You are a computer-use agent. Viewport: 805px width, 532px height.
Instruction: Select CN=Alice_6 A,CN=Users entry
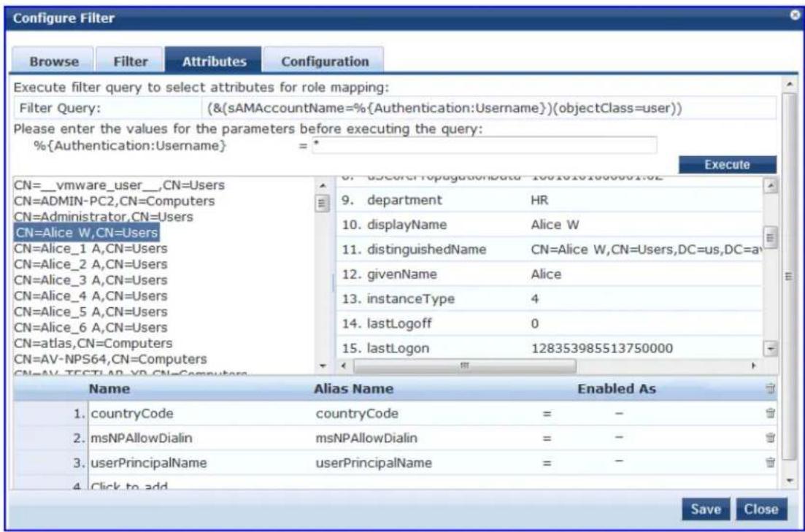pos(91,328)
